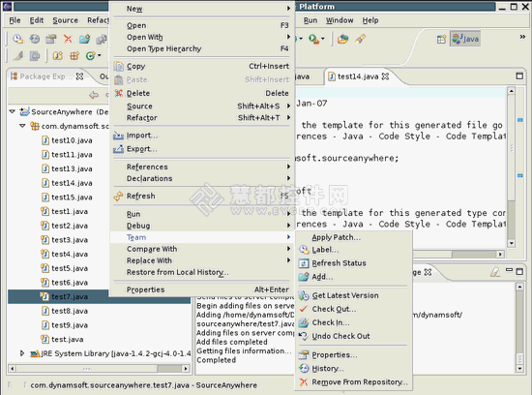Show hidden perspectives with chevron
This screenshot has width=532, height=395.
522,37
